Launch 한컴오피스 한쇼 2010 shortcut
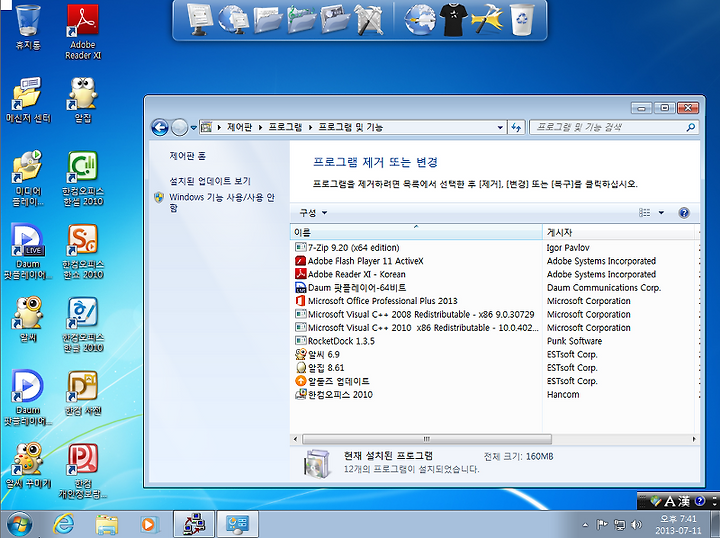 (83, 251)
